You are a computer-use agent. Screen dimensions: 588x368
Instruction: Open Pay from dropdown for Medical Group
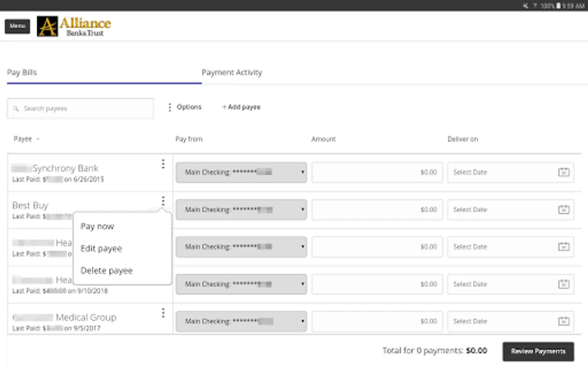coord(241,321)
